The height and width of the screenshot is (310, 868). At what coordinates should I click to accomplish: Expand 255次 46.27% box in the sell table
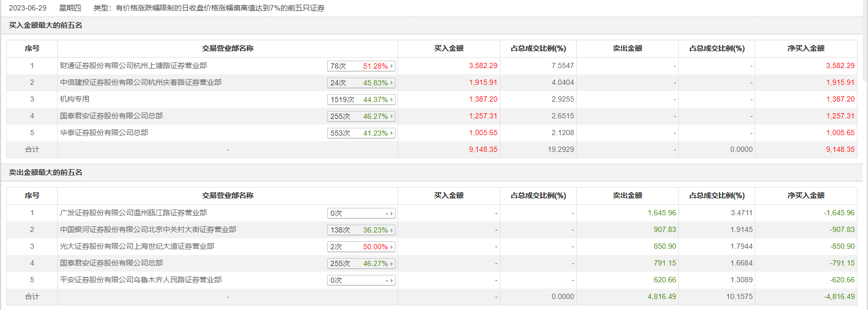coord(361,263)
